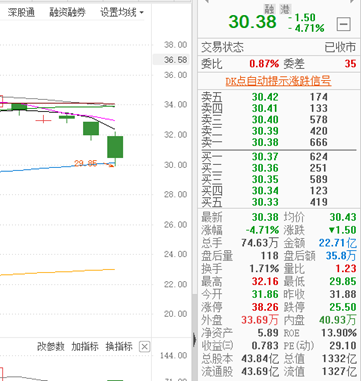
Task: Click the 跌停 value 25.50
Action: click(x=343, y=307)
